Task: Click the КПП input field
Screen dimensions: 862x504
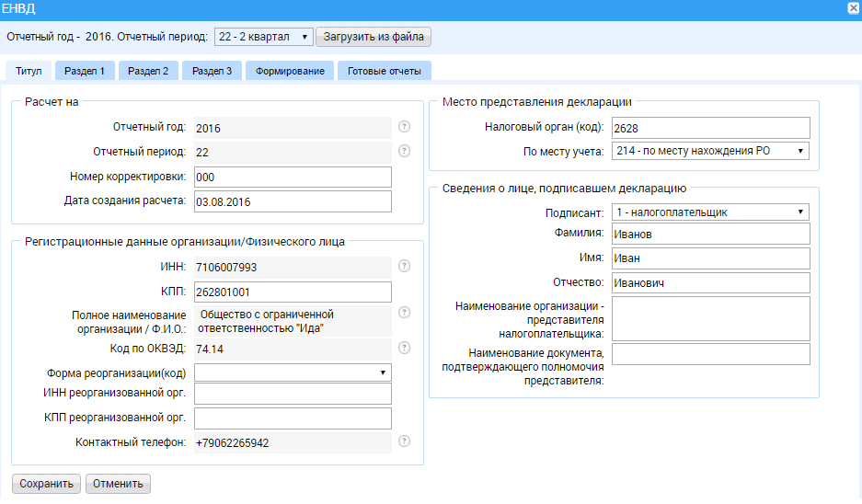Action: (293, 292)
